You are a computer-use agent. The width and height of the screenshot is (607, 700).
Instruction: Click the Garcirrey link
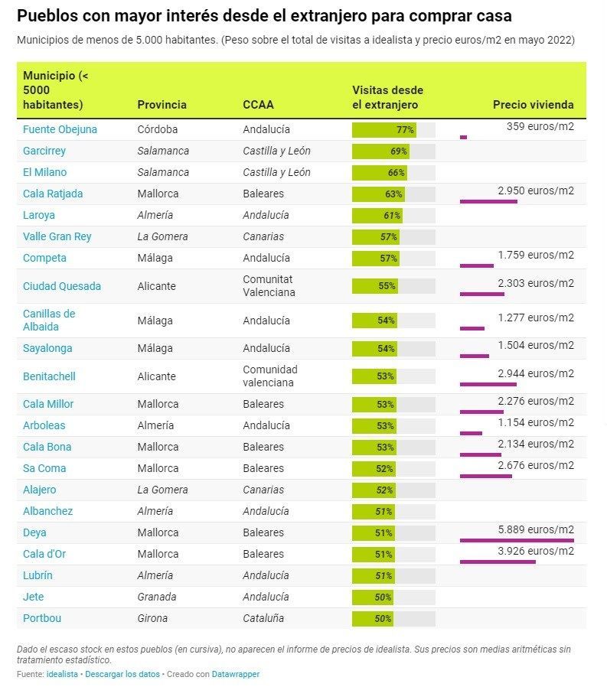coord(44,151)
